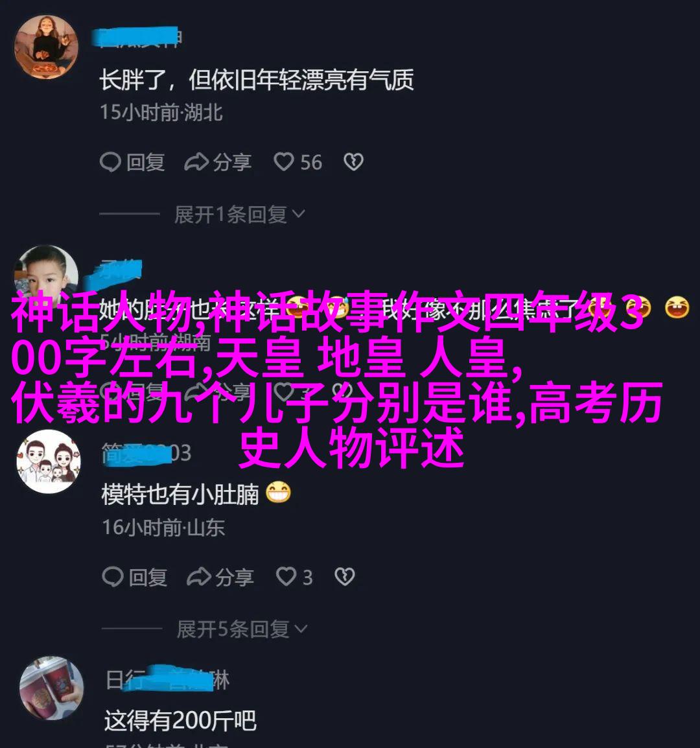Tap share arrow under 模特也有小肚腩 comment
The image size is (700, 748).
(x=199, y=578)
